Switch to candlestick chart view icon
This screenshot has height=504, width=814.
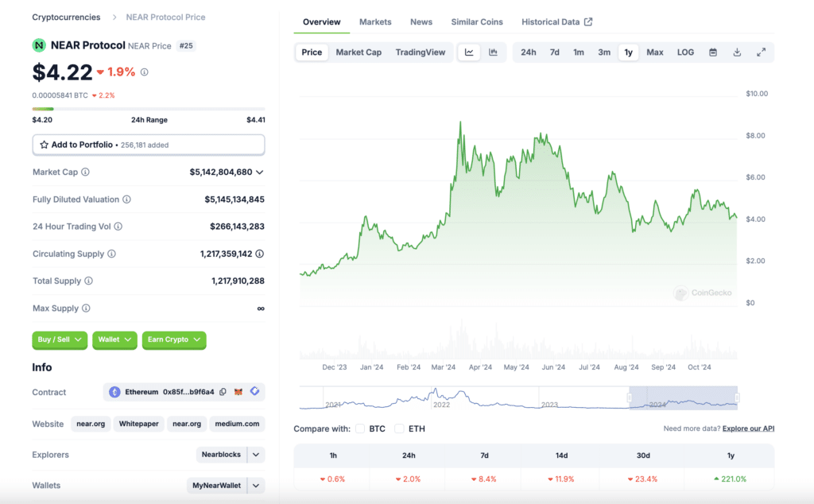coord(493,52)
